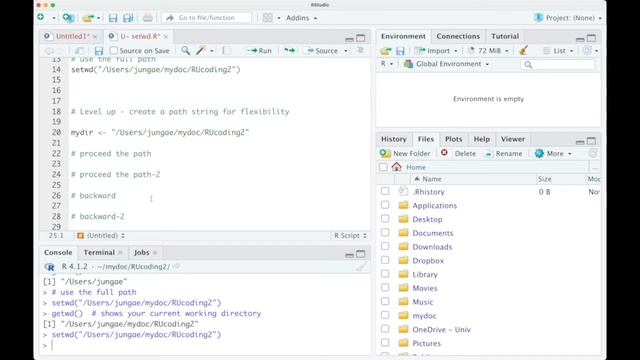Save script using editor toolbar disk icon

pyautogui.click(x=99, y=51)
